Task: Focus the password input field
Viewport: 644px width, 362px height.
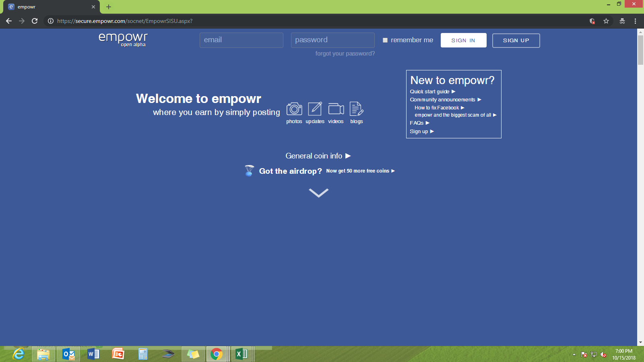Action: [333, 40]
